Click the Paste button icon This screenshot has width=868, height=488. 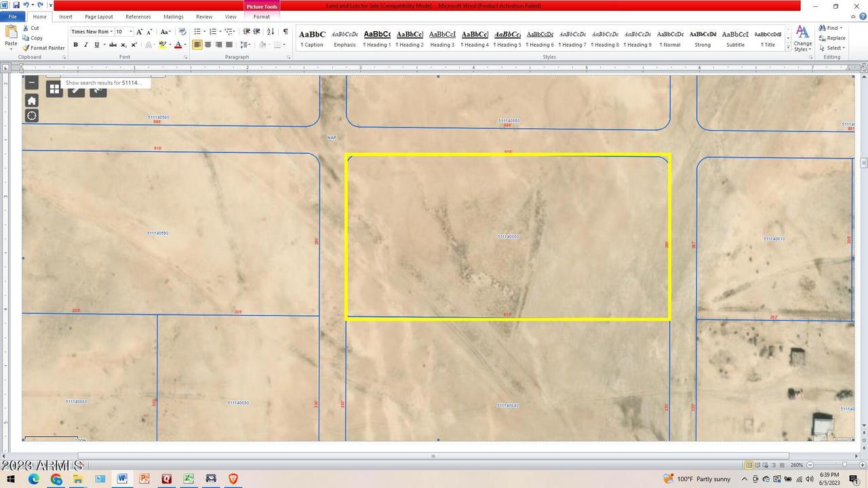(11, 33)
